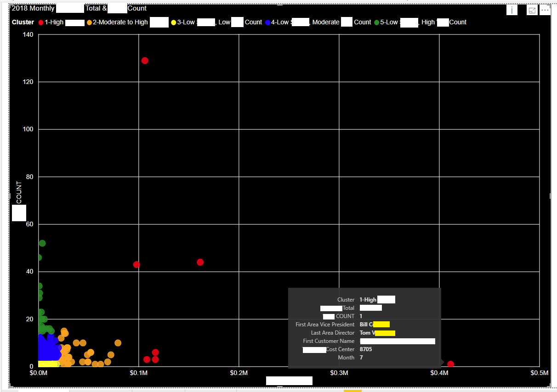Click the '$0.1M' X-axis label

coord(138,373)
